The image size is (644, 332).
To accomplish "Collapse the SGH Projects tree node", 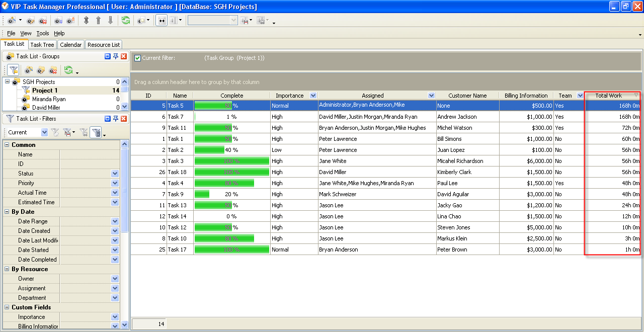I will pos(7,81).
